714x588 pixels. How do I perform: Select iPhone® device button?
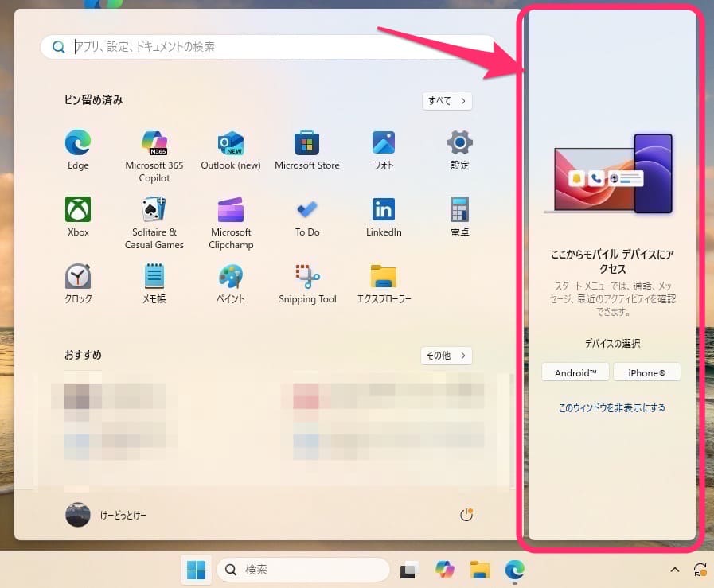click(646, 372)
